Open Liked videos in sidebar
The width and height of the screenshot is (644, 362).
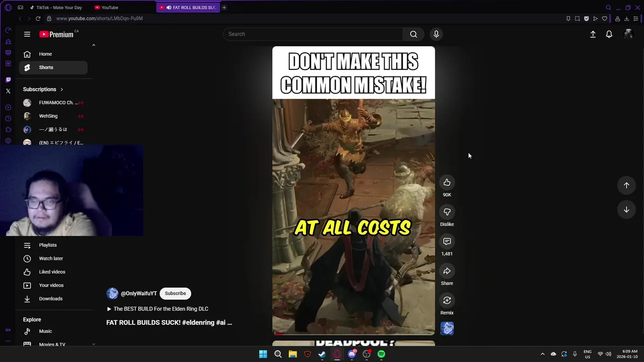tap(53, 272)
